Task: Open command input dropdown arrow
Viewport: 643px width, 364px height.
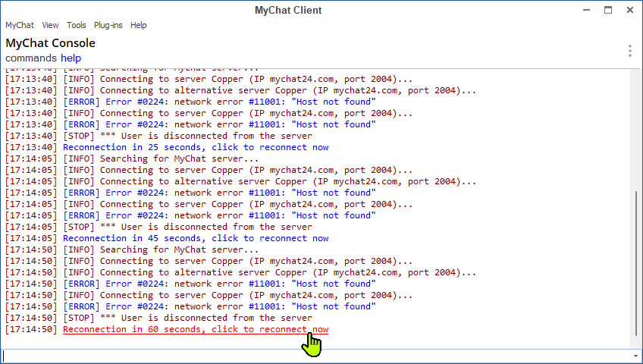Action: coord(635,356)
